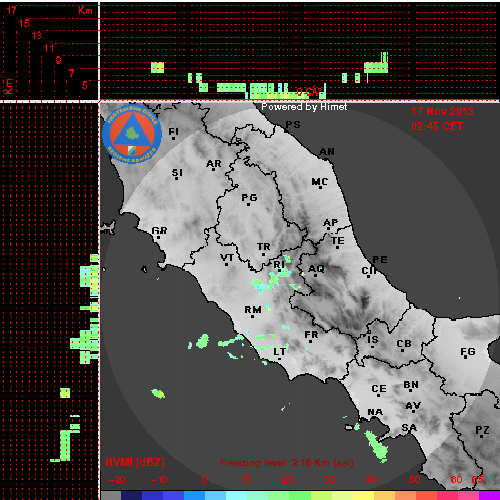Click the BN city label on the map
500x500 pixels.
click(411, 385)
